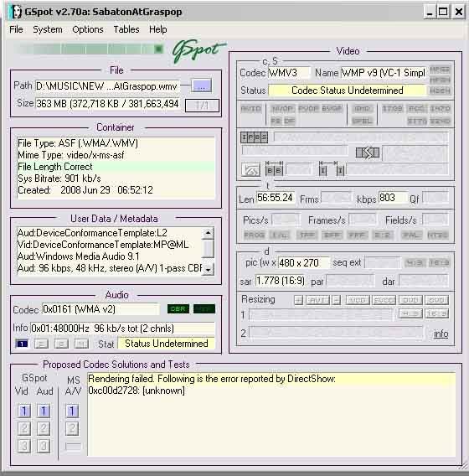
Task: Click the Size field showing 363 MB
Action: [107, 104]
